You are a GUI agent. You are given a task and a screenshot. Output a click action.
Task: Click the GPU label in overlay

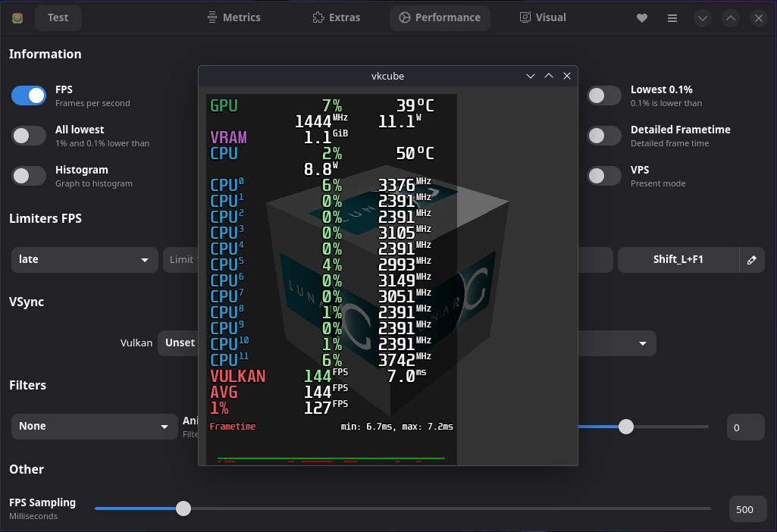224,105
